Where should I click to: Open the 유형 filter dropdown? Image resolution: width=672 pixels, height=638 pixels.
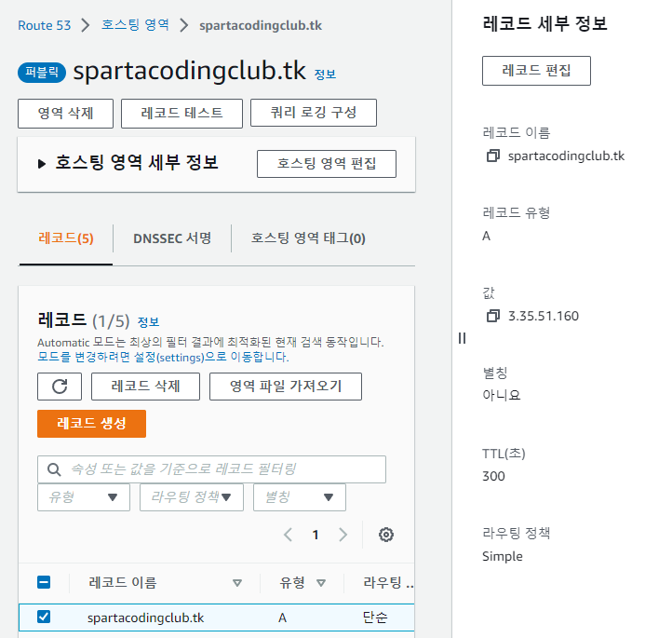point(84,497)
